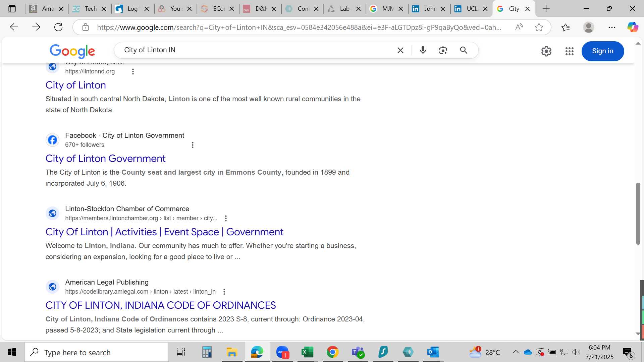Reload the current page
The height and width of the screenshot is (362, 644).
pos(58,27)
